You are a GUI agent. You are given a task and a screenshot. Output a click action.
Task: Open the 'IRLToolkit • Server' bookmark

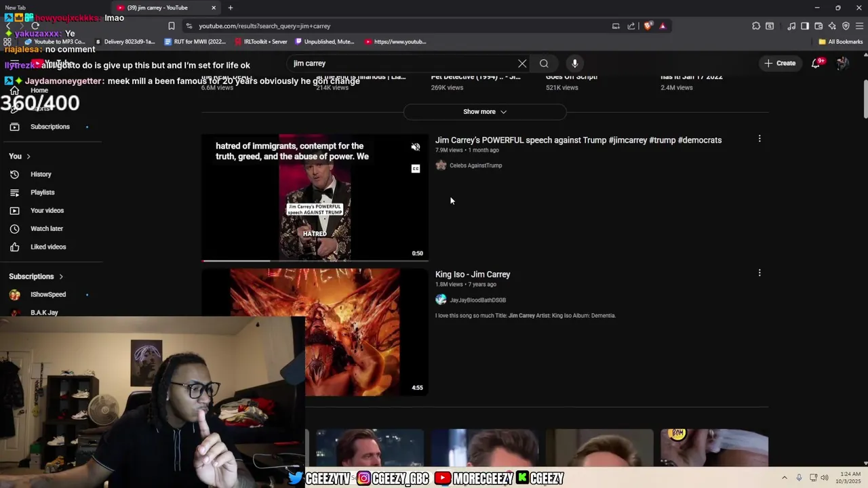260,41
